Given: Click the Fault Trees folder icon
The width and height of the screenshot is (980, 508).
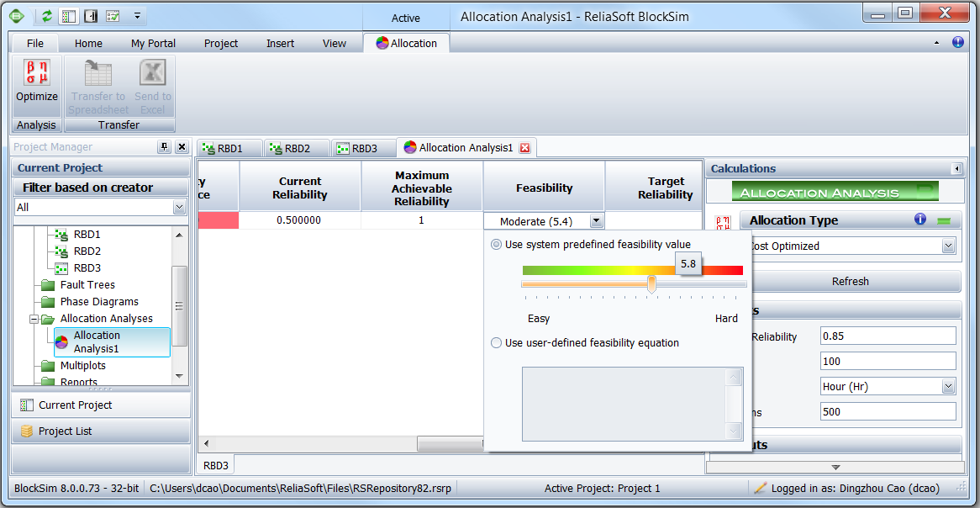Looking at the screenshot, I should click(48, 285).
